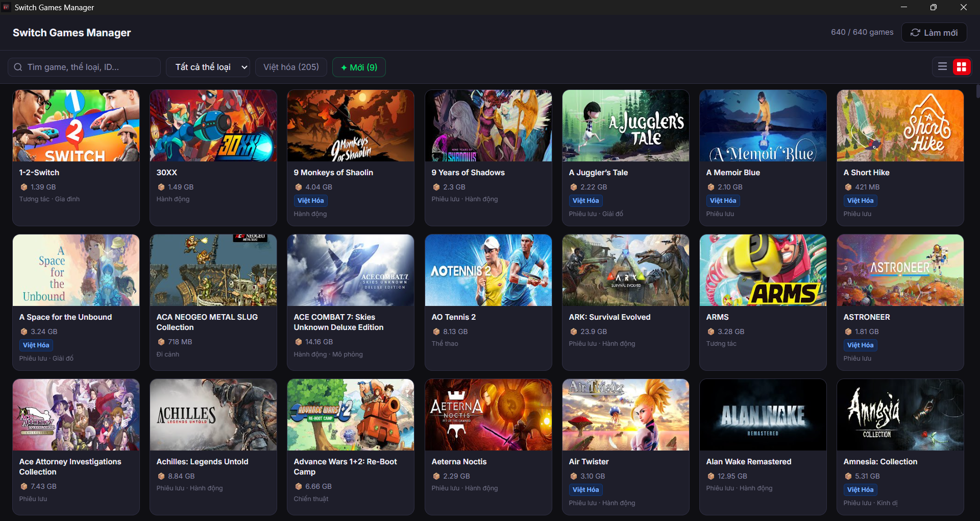The height and width of the screenshot is (521, 980).
Task: Open the ARMS cover thumbnail
Action: coord(763,270)
